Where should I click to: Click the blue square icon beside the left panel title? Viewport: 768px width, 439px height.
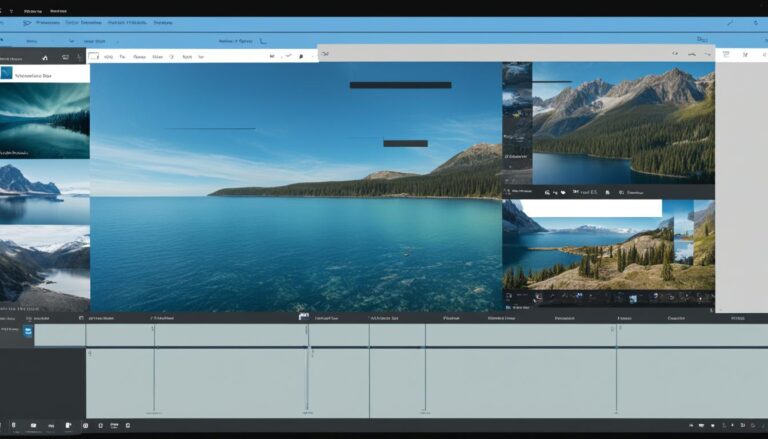coord(6,73)
